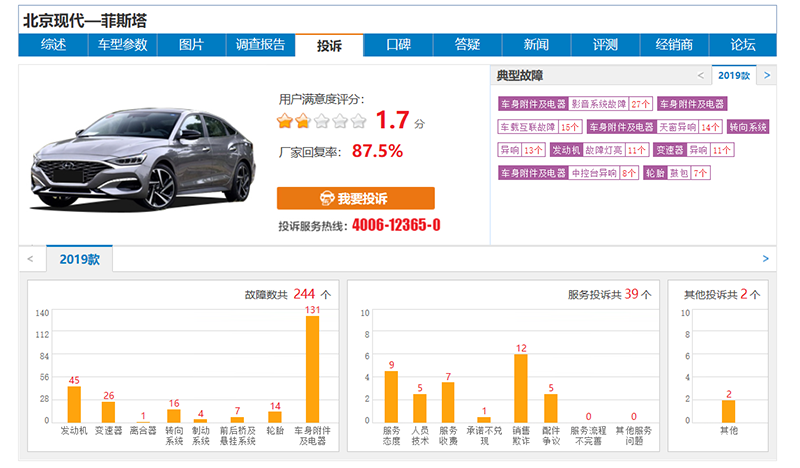Open the 综述 tab

click(53, 45)
